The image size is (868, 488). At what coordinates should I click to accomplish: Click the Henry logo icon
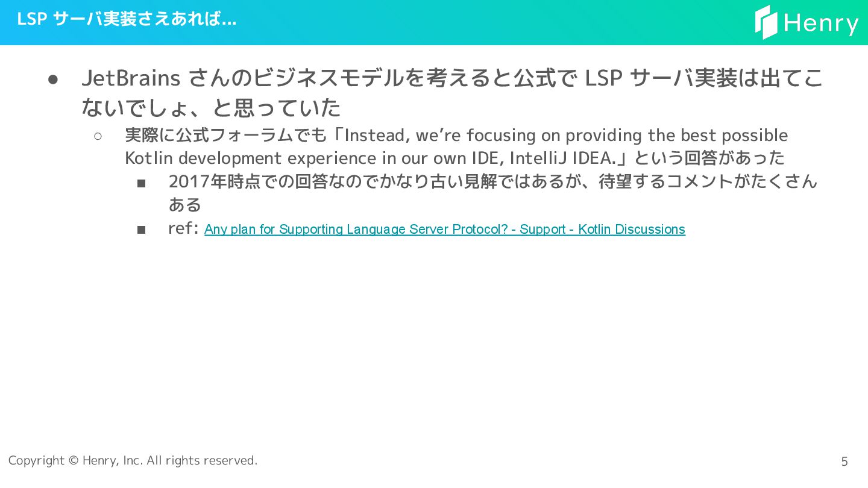tap(766, 22)
